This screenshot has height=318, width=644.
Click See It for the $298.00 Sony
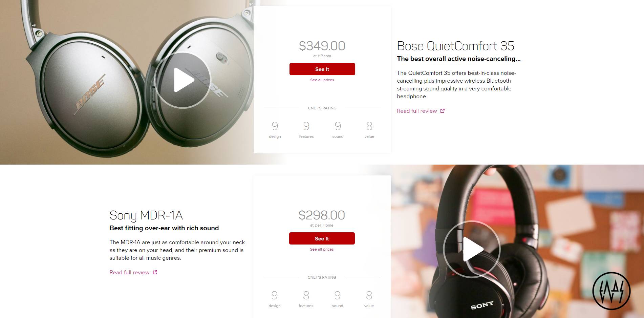click(322, 238)
